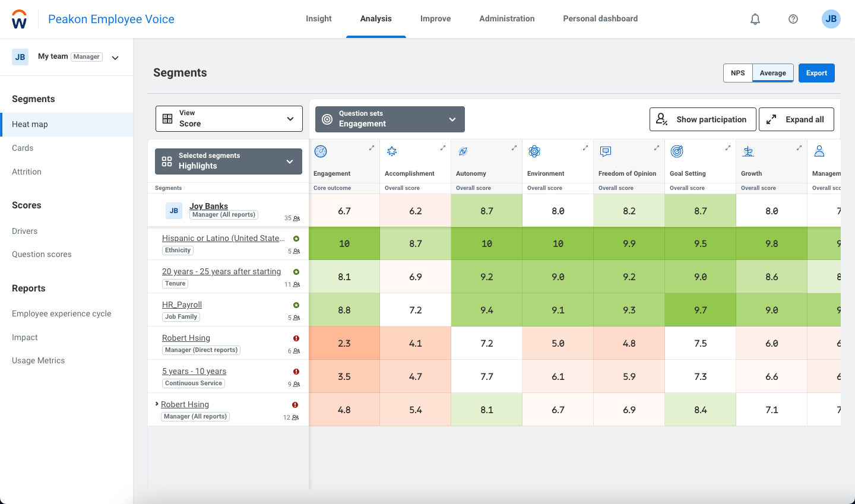Expand the Autonomy column with its arrow icon
The width and height of the screenshot is (855, 504).
(514, 147)
